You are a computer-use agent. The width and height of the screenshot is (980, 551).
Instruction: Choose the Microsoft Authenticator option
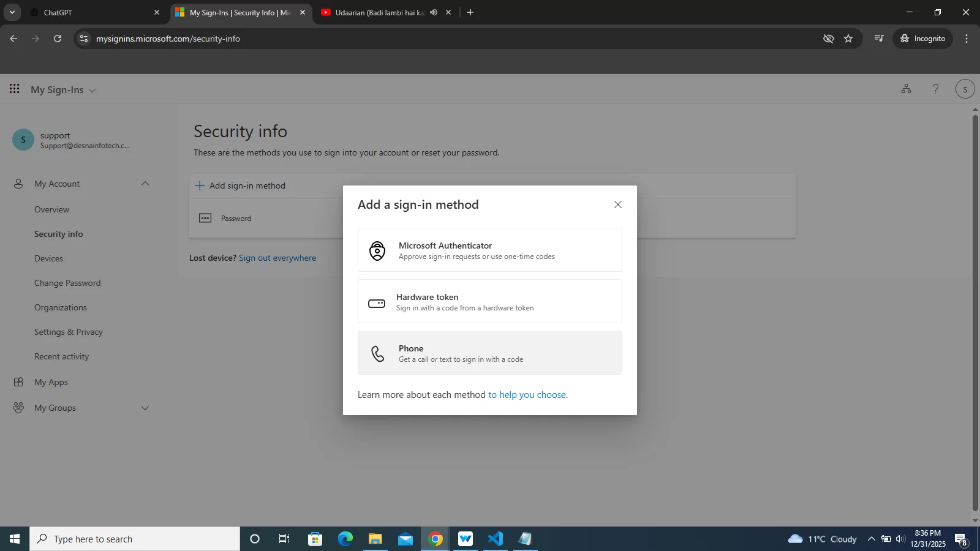click(x=490, y=250)
